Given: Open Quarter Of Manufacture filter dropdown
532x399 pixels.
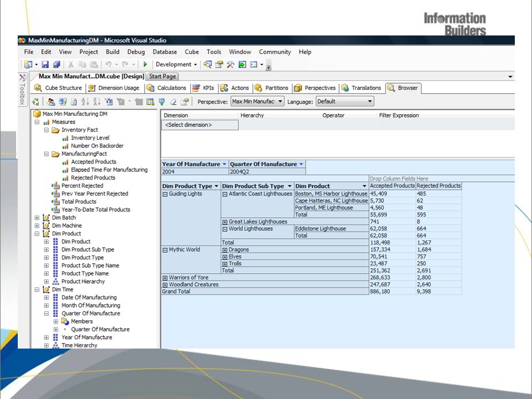Looking at the screenshot, I should click(301, 164).
